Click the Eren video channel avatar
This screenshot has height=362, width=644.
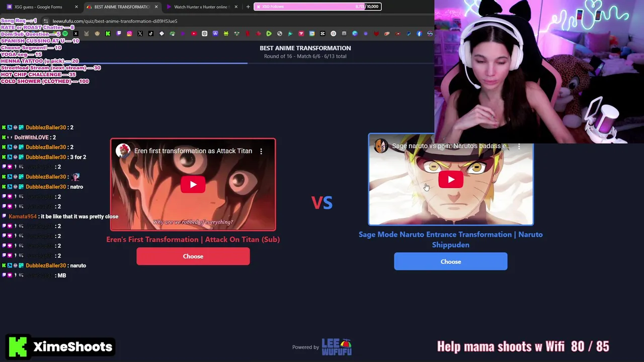click(x=123, y=151)
